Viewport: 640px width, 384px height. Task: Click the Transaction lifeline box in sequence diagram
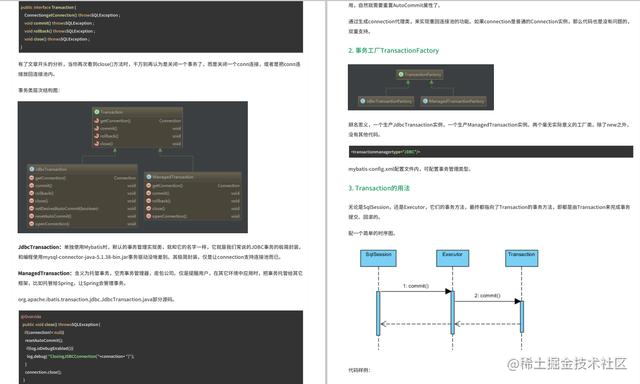pos(521,258)
